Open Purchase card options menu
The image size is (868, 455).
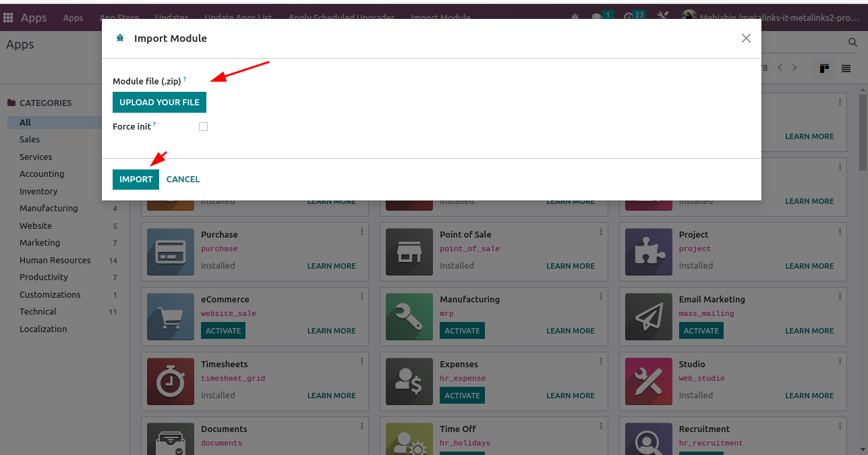(362, 232)
